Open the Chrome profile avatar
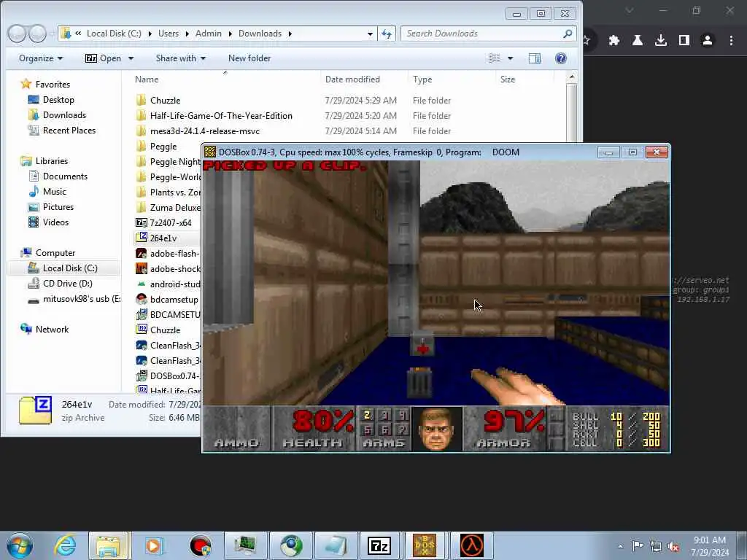Screen dimensions: 747x560 708,41
